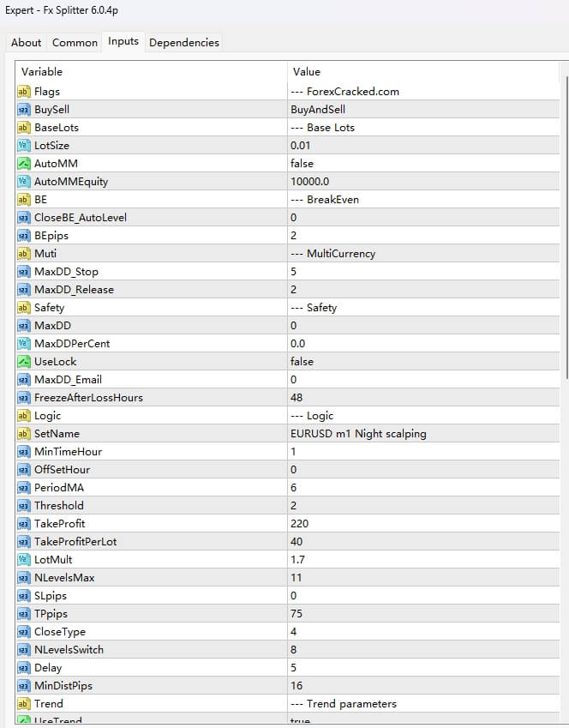Click the yellow 'ab' string icon beside Flags
Screen dimensions: 569x728
click(23, 91)
